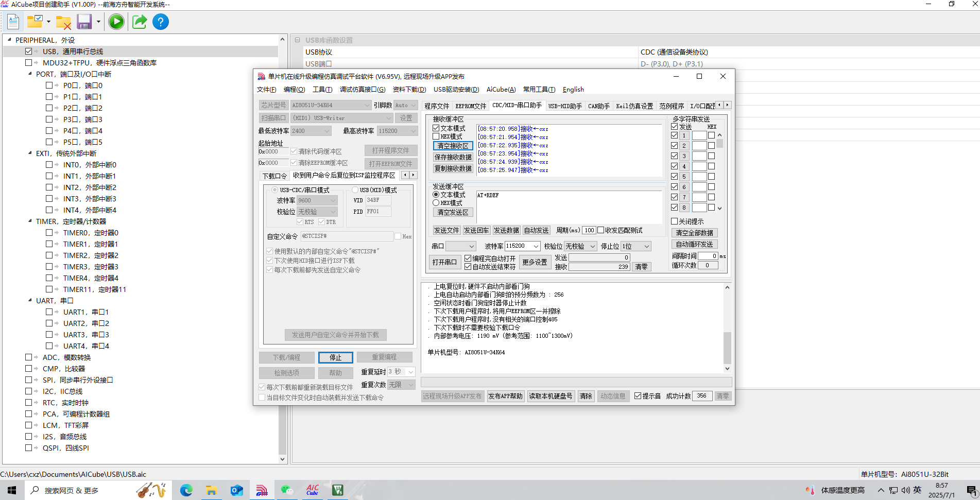Image resolution: width=980 pixels, height=500 pixels.
Task: Check the ADC 模数转换 checkbox
Action: 28,357
